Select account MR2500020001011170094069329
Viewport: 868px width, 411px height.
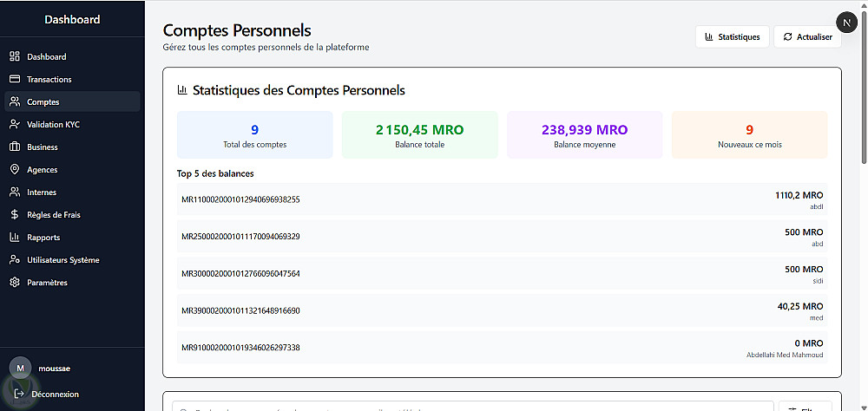point(502,236)
